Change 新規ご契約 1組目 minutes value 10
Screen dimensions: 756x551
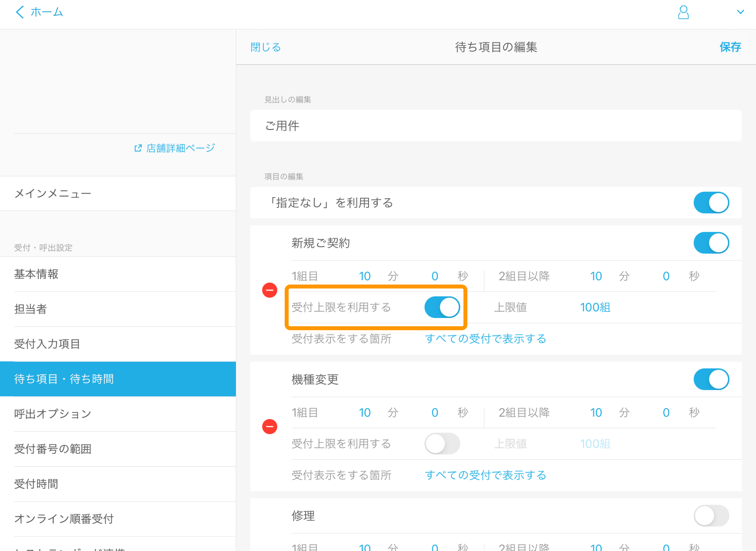coord(365,276)
